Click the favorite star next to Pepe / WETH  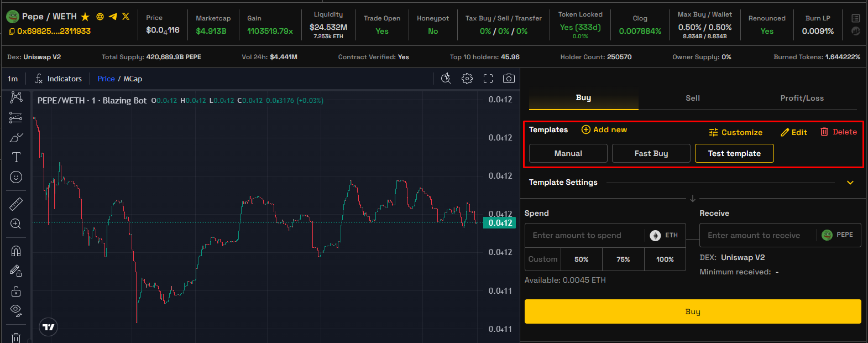(85, 17)
